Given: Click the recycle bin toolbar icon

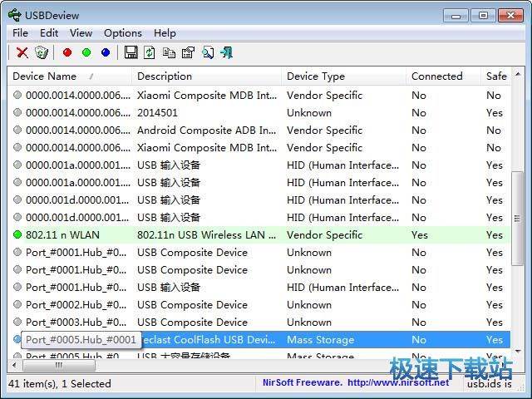Looking at the screenshot, I should tap(42, 52).
